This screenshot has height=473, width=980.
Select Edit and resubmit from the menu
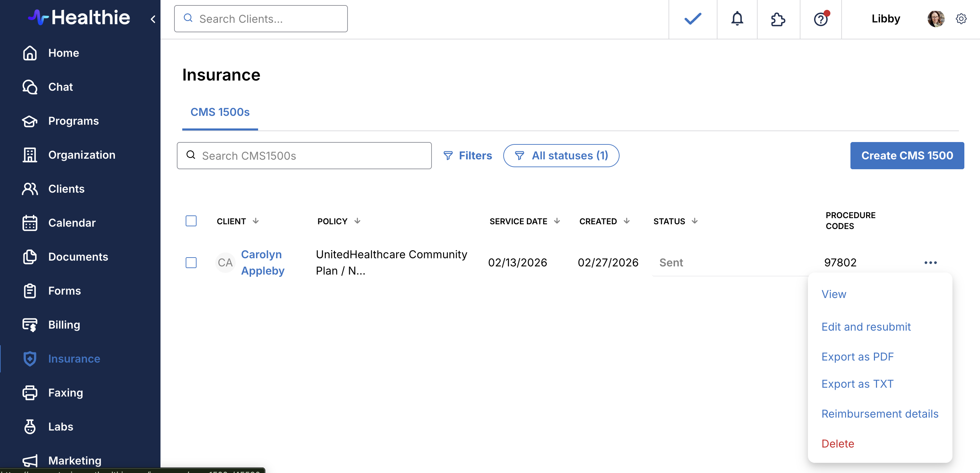[x=866, y=327]
